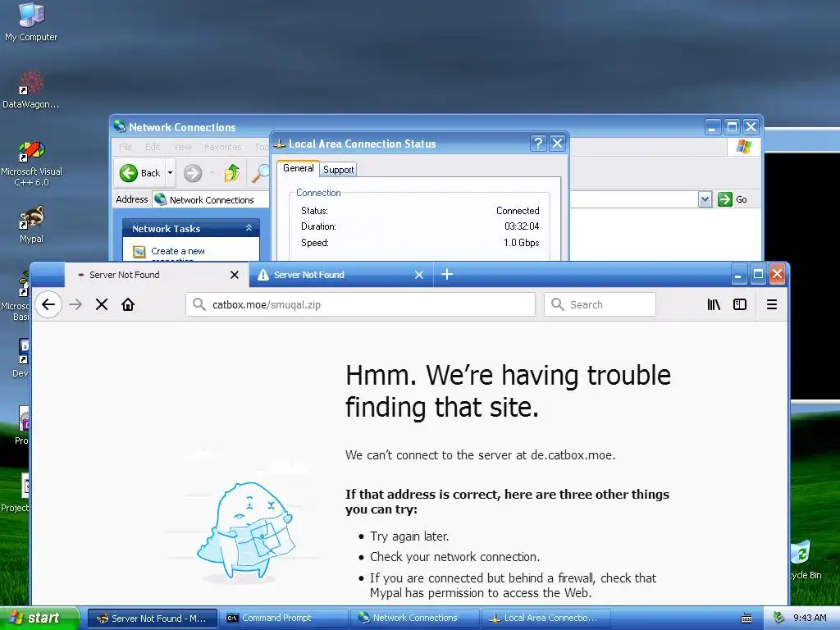840x630 pixels.
Task: Click the 1.0 Gbps speed value
Action: pos(521,243)
